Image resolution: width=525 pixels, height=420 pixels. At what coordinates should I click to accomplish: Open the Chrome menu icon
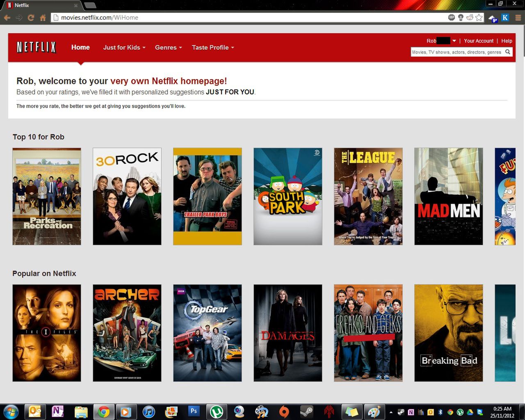518,18
